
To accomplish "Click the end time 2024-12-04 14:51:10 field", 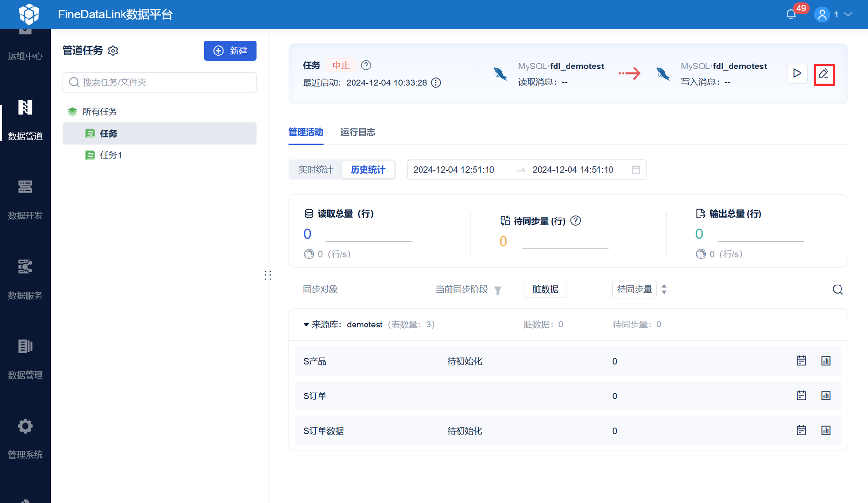I will 573,170.
